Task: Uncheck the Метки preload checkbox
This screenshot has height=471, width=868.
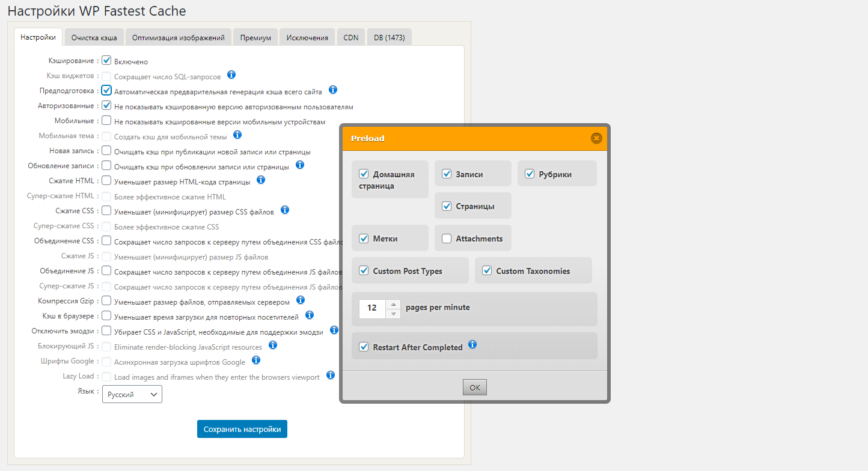Action: 364,239
